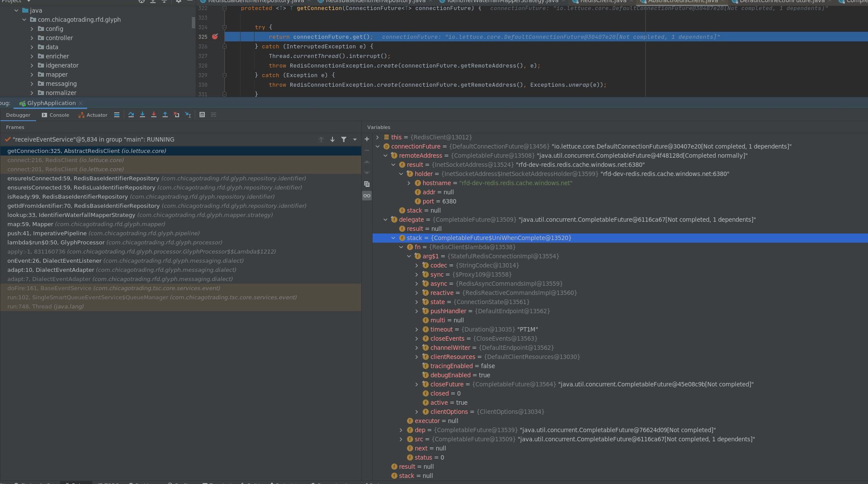Click the Step Into icon
Image resolution: width=868 pixels, height=484 pixels.
tap(142, 115)
